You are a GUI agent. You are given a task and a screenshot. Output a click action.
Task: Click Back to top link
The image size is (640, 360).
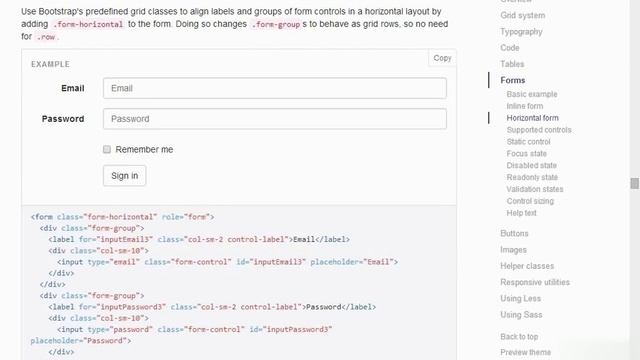[x=519, y=337]
